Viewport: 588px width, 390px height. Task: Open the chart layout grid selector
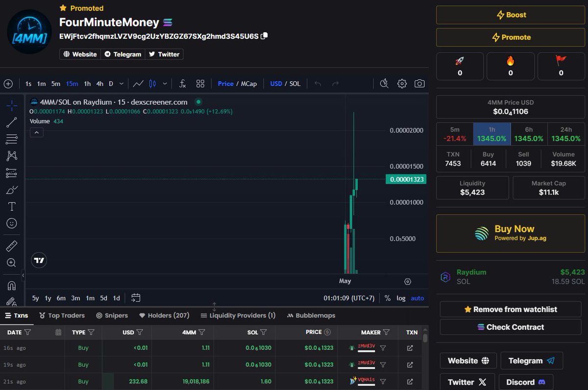point(200,84)
